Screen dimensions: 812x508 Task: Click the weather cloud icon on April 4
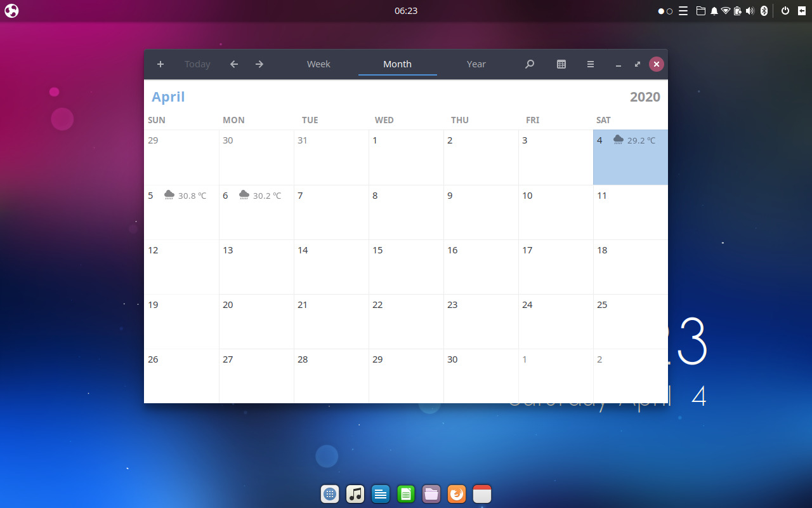pos(617,140)
